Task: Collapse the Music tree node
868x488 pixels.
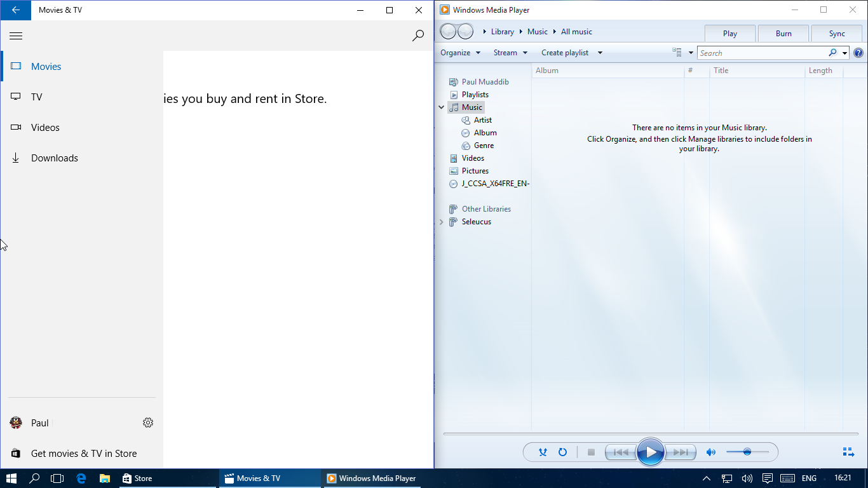Action: (x=442, y=107)
